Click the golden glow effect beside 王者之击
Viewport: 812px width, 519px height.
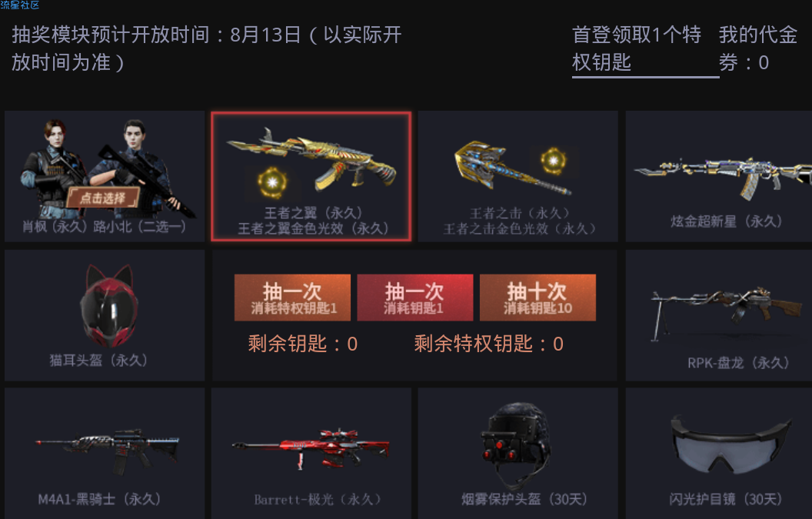[553, 161]
